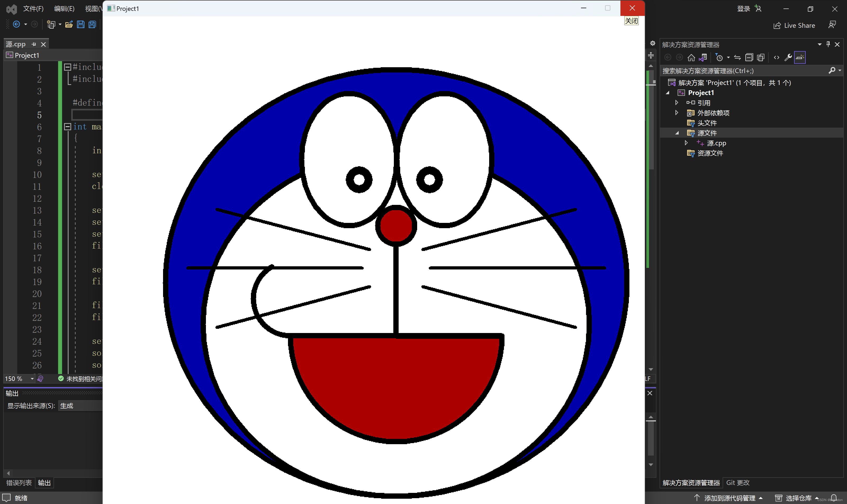Close the Project1 graphics window
Viewport: 847px width, 504px height.
[632, 8]
